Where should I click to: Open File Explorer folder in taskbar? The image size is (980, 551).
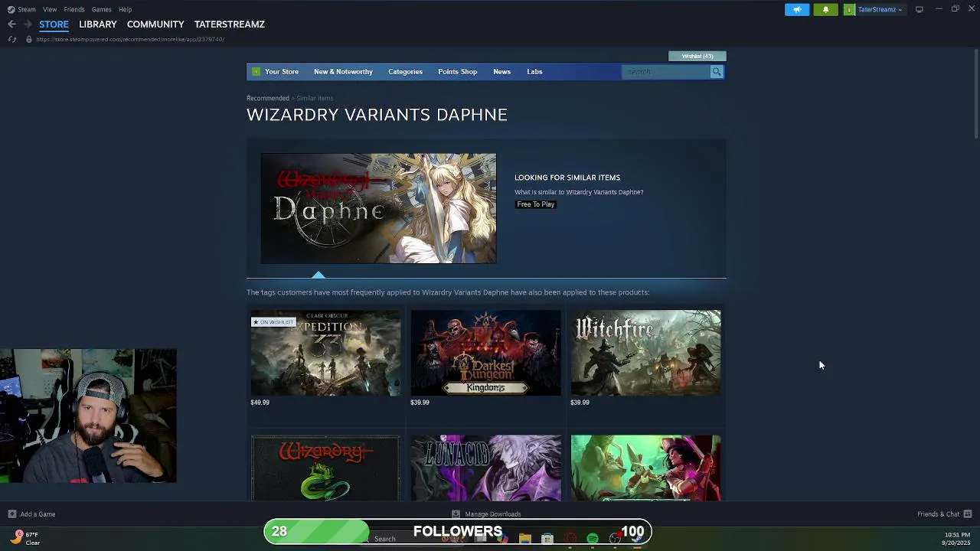524,539
